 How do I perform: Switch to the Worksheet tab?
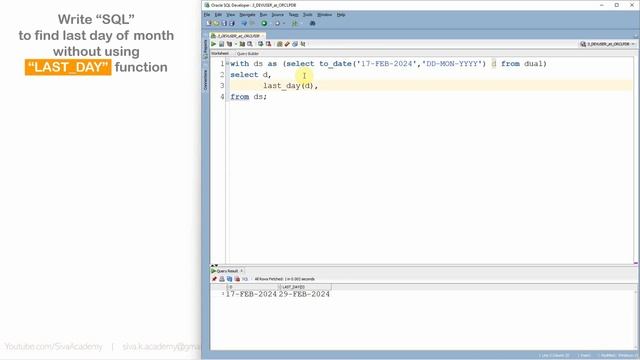(220, 53)
